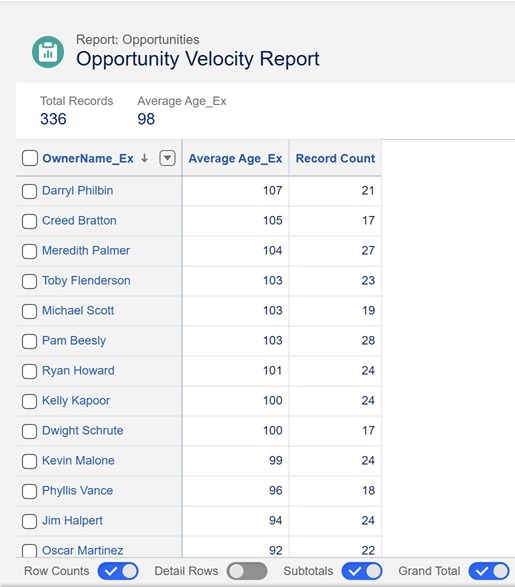This screenshot has height=587, width=515.
Task: Follow the Toby Flenderson link
Action: click(86, 280)
